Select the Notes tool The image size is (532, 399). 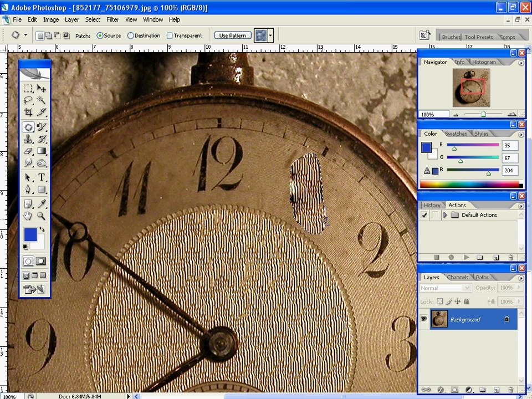(x=28, y=204)
